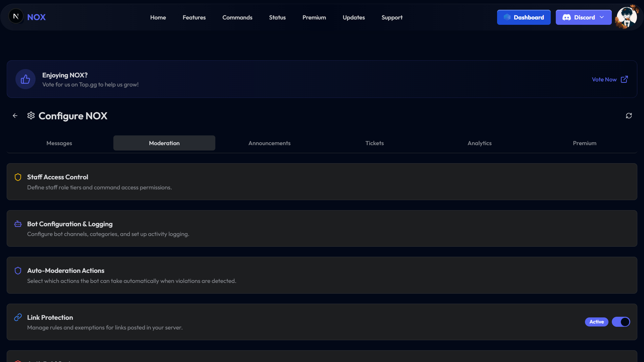Click the NOX brand name
This screenshot has width=644, height=362.
(36, 17)
